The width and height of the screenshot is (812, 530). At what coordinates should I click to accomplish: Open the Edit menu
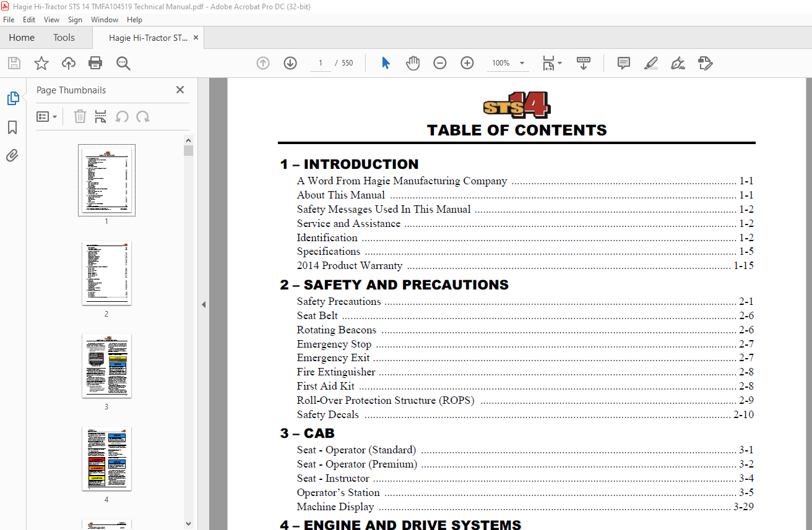click(28, 20)
